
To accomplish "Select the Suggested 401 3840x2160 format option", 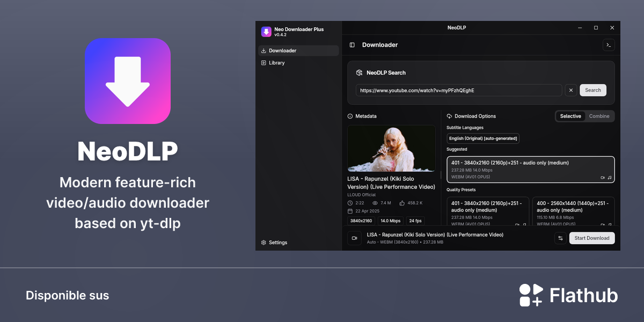I will click(x=531, y=170).
